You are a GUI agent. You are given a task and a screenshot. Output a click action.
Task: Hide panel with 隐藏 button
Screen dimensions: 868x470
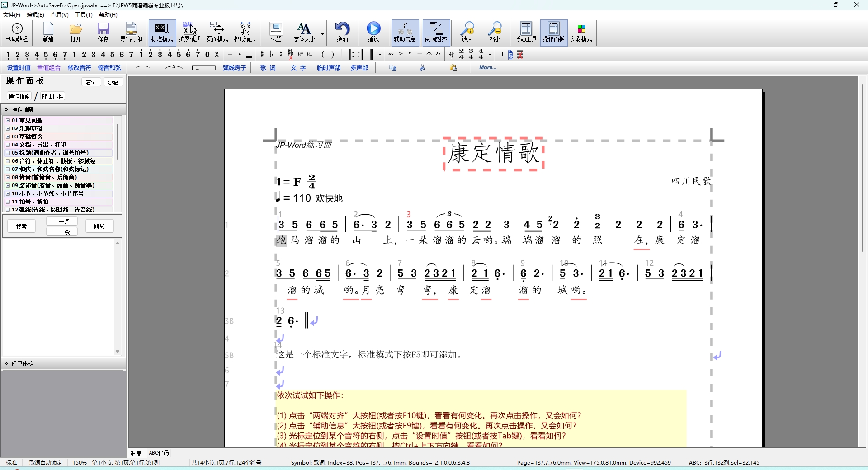[x=113, y=82]
